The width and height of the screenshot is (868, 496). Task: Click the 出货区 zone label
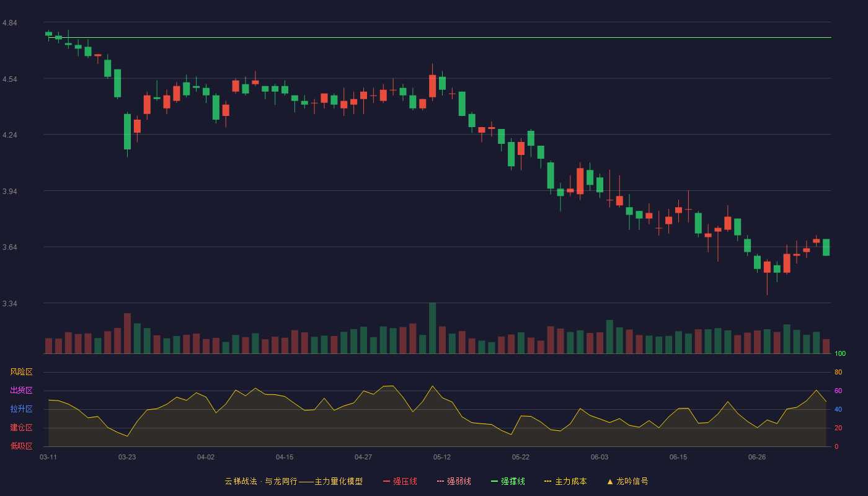21,391
